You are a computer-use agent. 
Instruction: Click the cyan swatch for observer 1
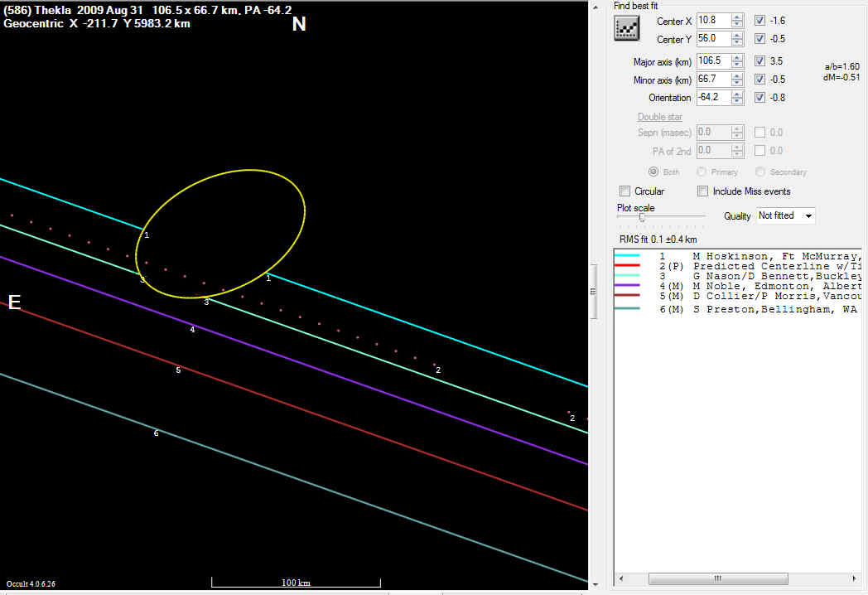pyautogui.click(x=627, y=256)
